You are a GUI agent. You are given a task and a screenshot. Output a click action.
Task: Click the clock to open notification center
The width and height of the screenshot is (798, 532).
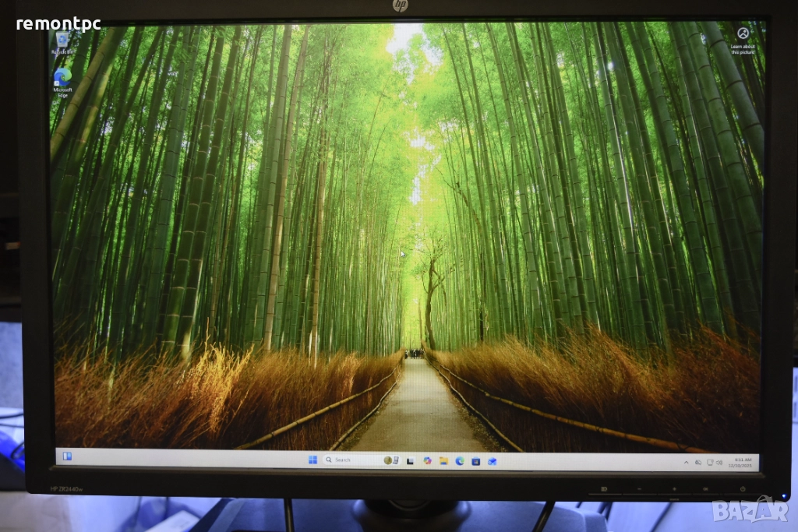click(x=743, y=458)
